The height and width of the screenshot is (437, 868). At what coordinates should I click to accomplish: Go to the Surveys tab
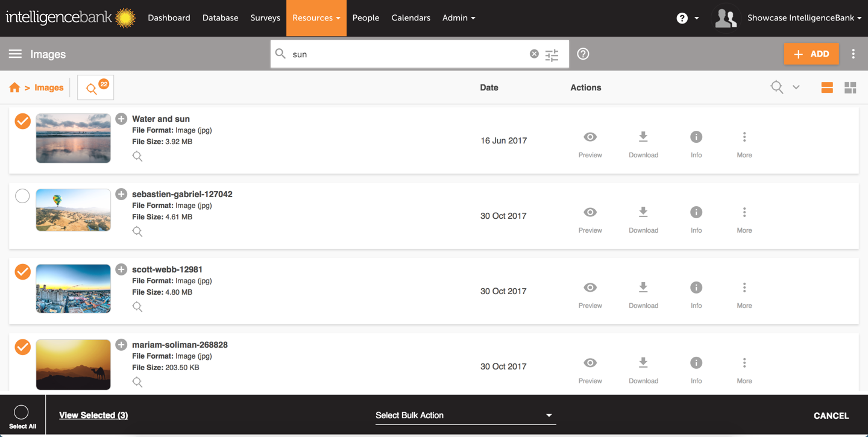point(265,18)
